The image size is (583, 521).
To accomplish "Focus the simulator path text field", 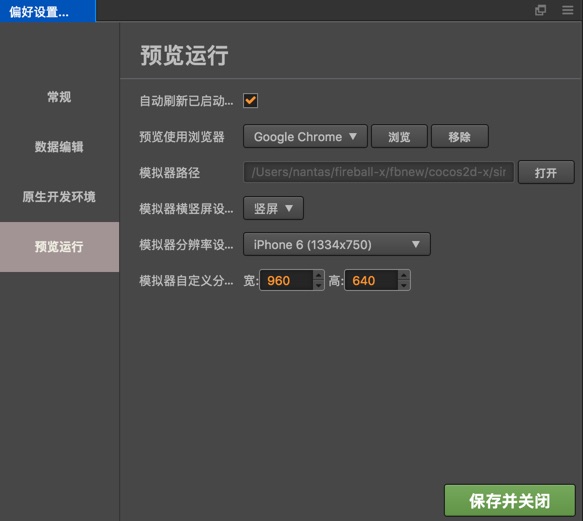I will pos(379,172).
